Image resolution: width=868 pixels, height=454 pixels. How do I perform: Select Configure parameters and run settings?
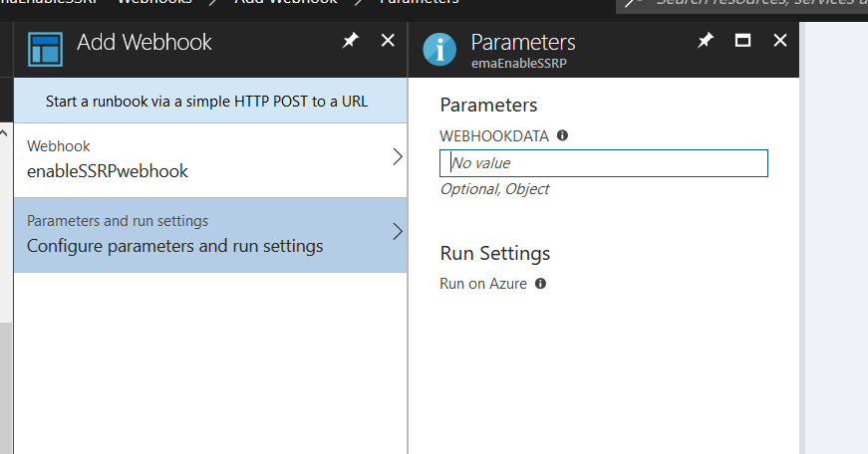174,245
